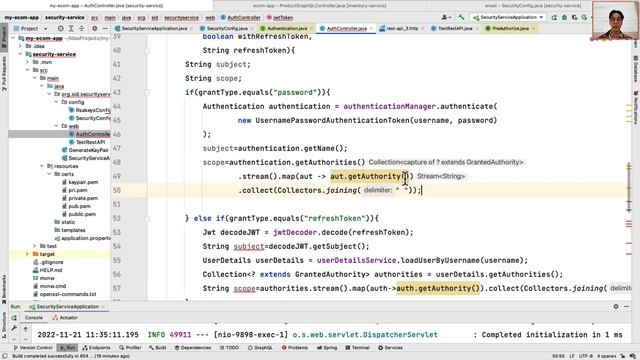Open Project panel gear options
The width and height of the screenshot is (640, 360).
[x=94, y=29]
